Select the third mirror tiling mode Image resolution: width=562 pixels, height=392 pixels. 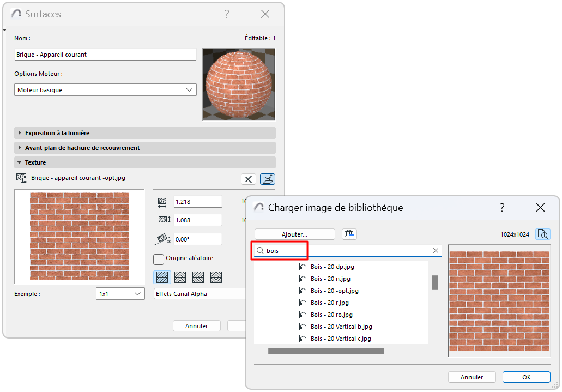(198, 277)
